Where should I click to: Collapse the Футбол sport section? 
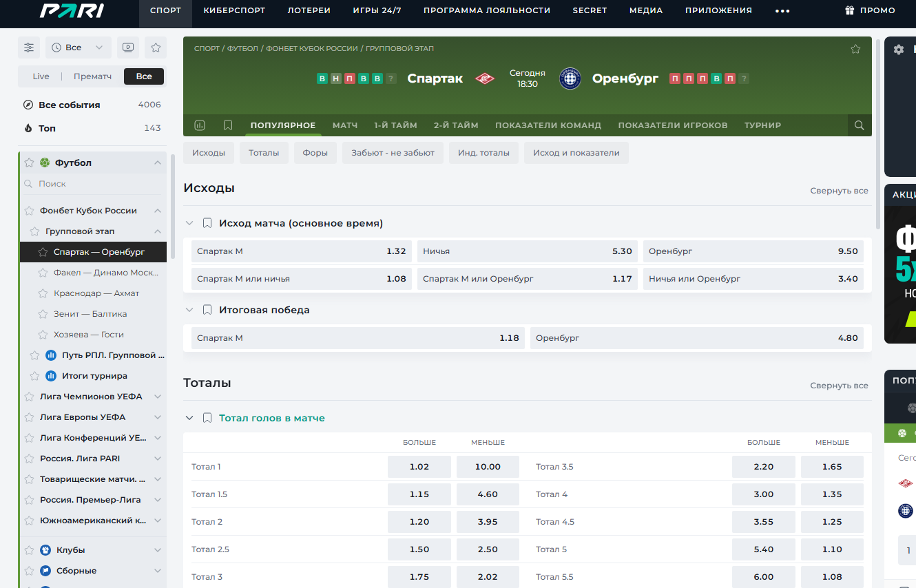tap(158, 162)
